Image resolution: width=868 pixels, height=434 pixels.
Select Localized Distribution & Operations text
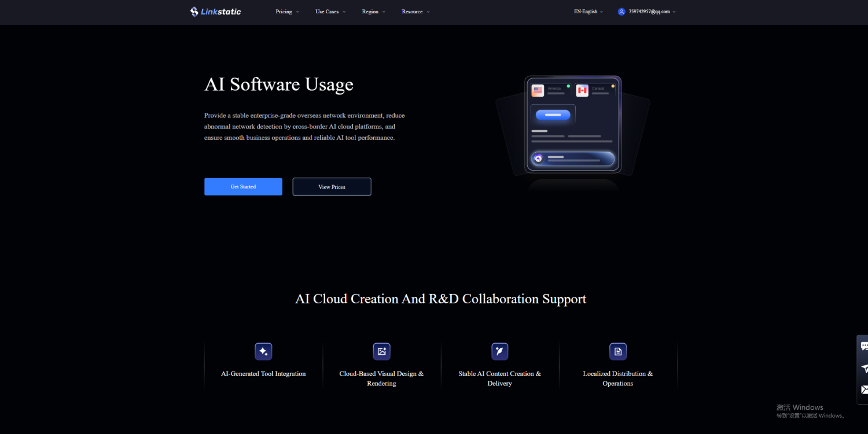click(618, 378)
